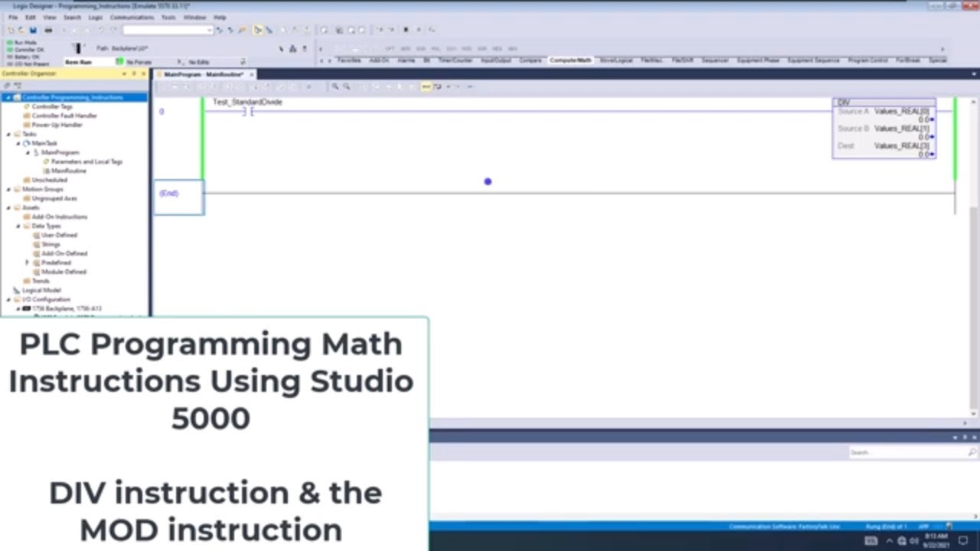Click the Test_StandardDivide contact on rung 0
Image resolution: width=980 pixels, height=551 pixels.
pos(247,112)
